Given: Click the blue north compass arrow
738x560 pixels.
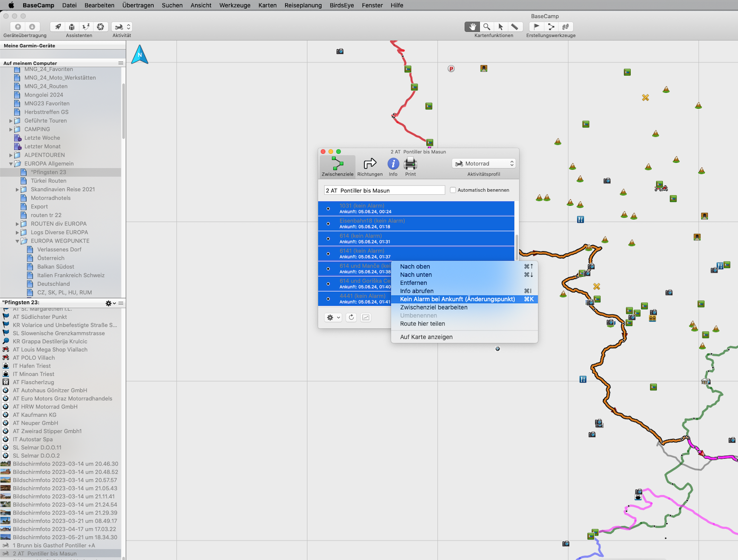Looking at the screenshot, I should [x=139, y=54].
